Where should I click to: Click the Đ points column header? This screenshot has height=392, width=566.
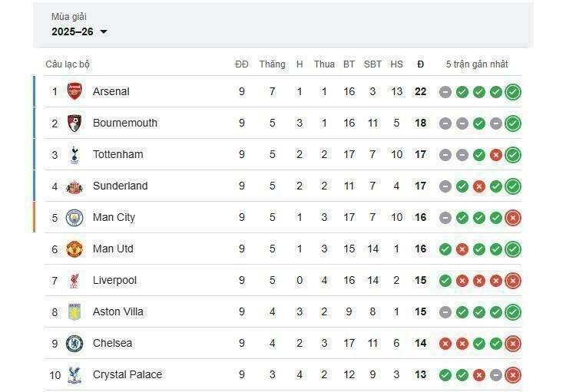click(420, 64)
